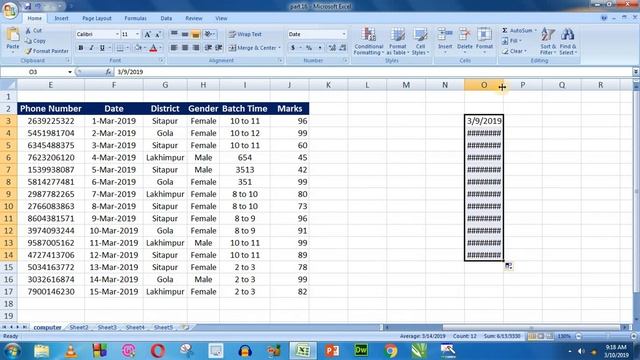Click Save in Quick Access Toolbar
This screenshot has height=360, width=640.
27,6
